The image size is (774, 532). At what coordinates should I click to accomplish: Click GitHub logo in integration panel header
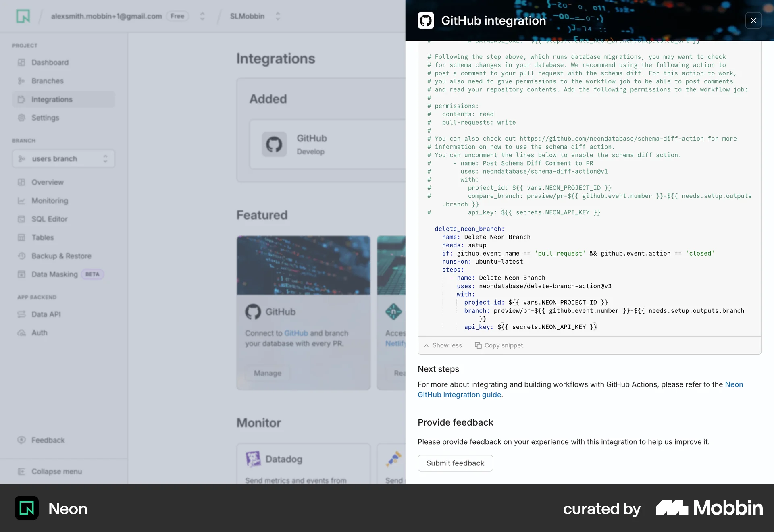tap(426, 21)
